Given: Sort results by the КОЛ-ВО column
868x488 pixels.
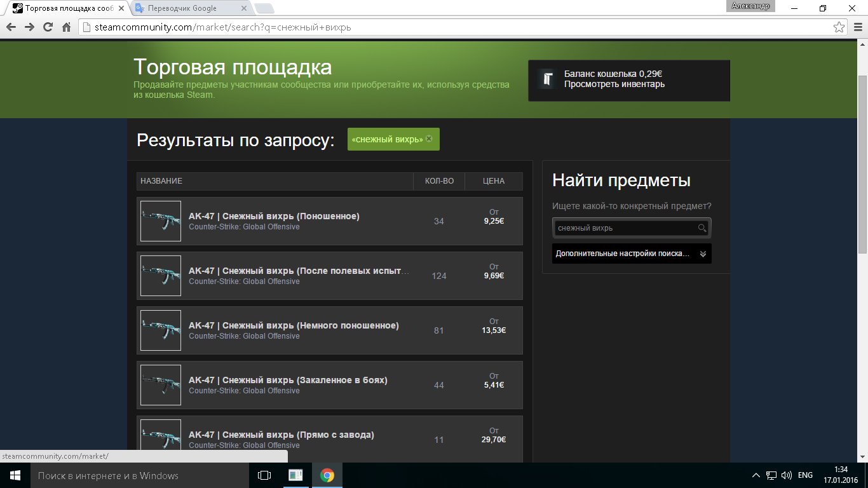Looking at the screenshot, I should [x=439, y=181].
